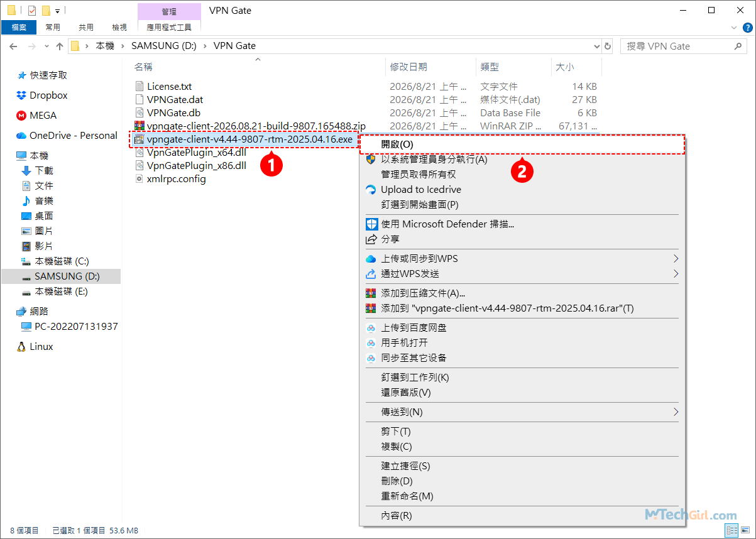Choose 分享 in the context menu
The width and height of the screenshot is (756, 539).
521,239
